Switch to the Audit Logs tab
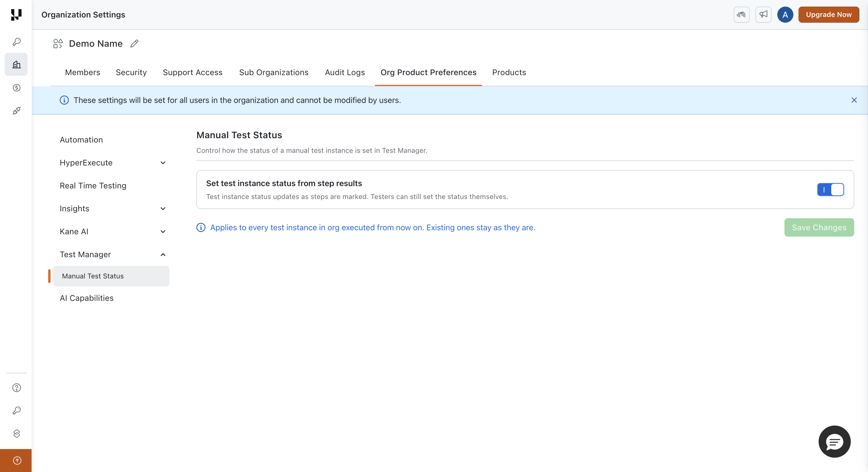 tap(345, 72)
